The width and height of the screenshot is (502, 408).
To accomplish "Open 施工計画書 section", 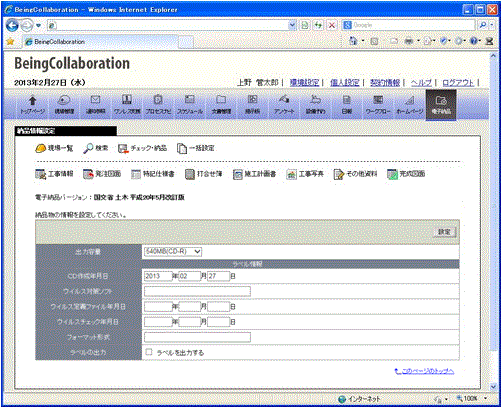I will (254, 174).
